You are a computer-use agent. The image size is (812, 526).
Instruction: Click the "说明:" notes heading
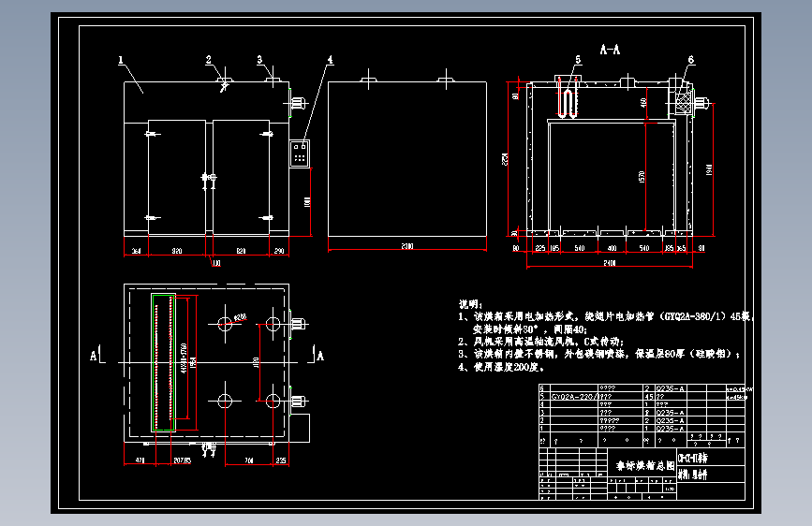[470, 304]
